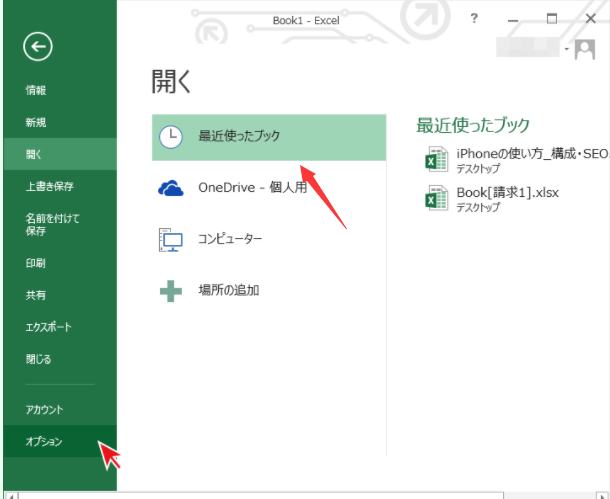The height and width of the screenshot is (499, 610).
Task: Minimize the Excel window
Action: [513, 19]
